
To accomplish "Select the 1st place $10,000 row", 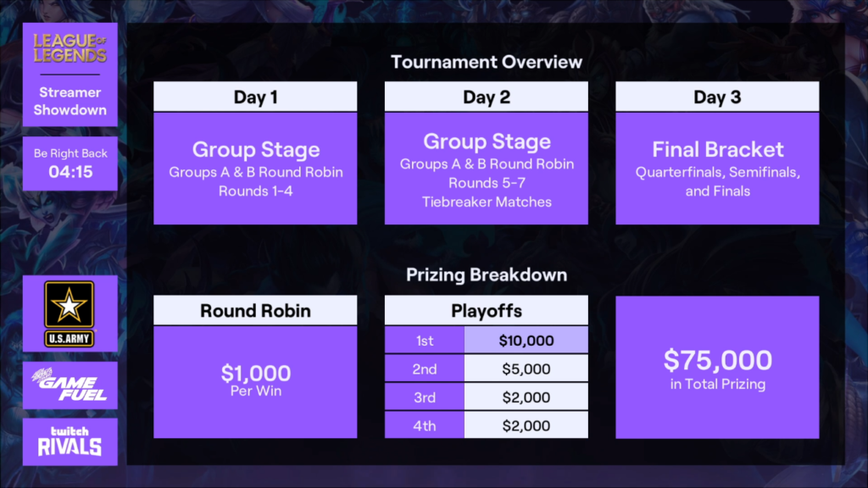I will (x=487, y=341).
